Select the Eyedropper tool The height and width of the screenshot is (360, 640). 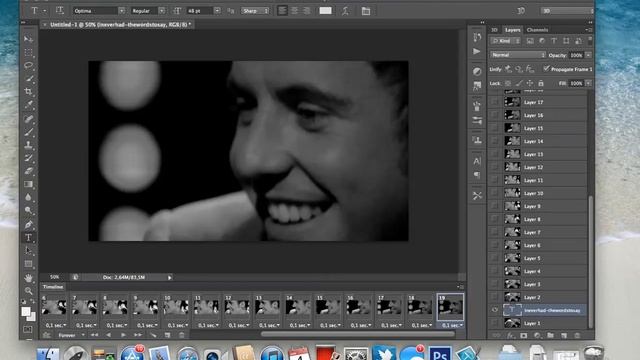tap(28, 105)
